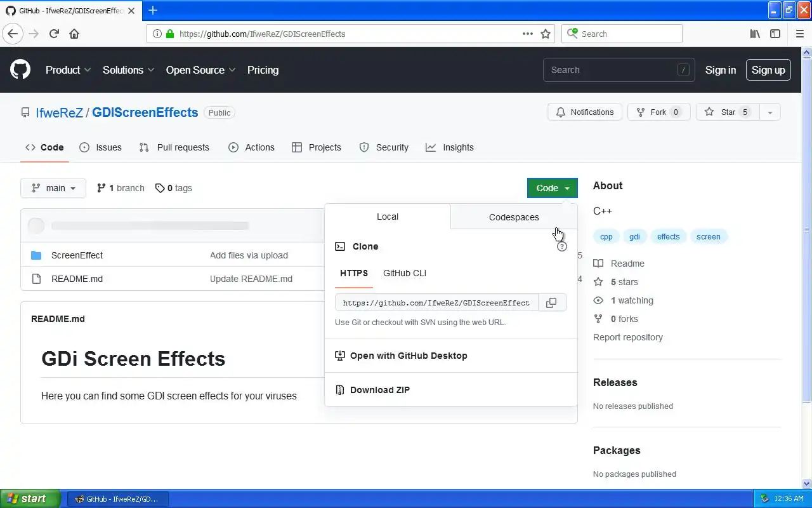The height and width of the screenshot is (508, 812).
Task: Click the GitHub search field
Action: pos(619,70)
